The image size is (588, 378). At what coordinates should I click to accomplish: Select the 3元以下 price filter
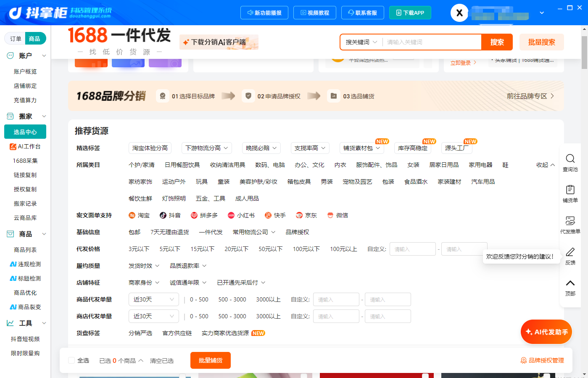(x=139, y=249)
